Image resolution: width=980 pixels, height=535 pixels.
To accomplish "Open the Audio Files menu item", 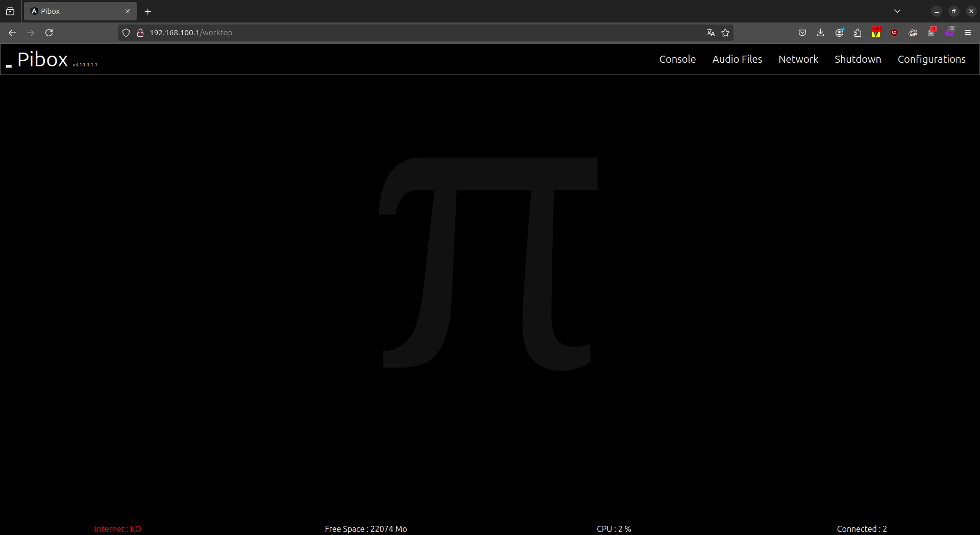I will [737, 59].
